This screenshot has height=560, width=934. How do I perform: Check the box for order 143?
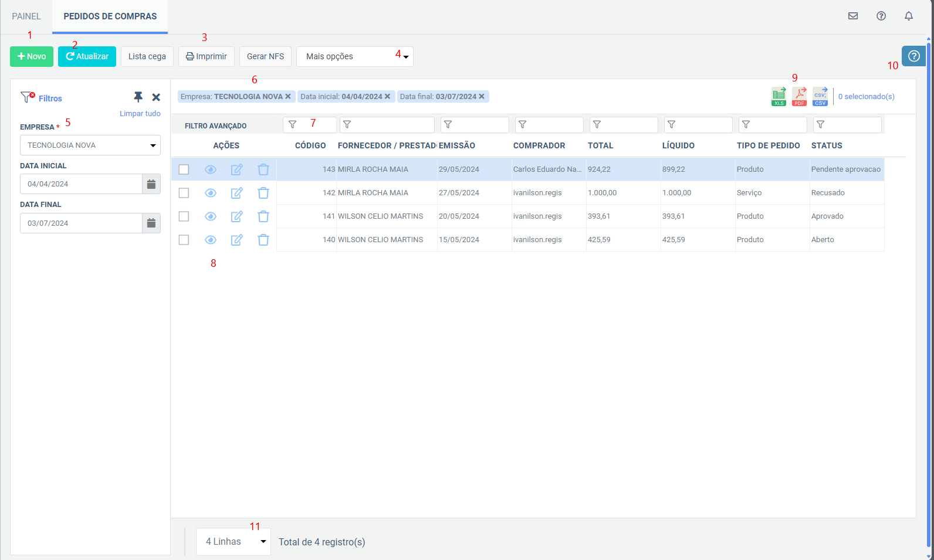184,169
